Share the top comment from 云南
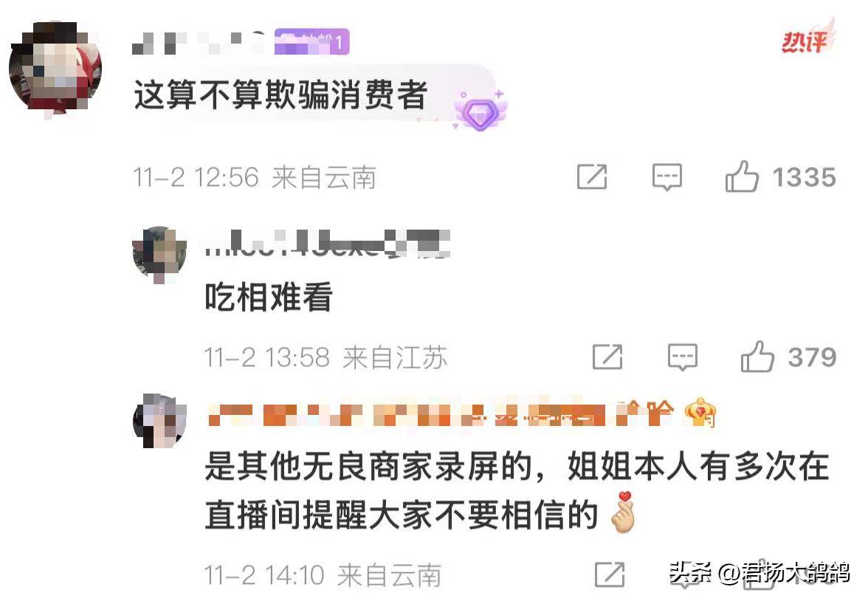The height and width of the screenshot is (601, 868). click(x=592, y=177)
